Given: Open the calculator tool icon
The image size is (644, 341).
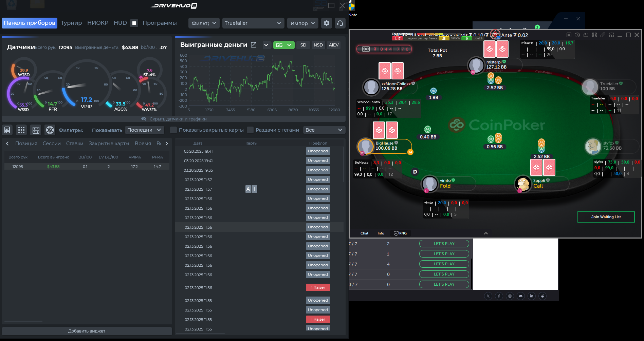Looking at the screenshot, I should pyautogui.click(x=7, y=130).
